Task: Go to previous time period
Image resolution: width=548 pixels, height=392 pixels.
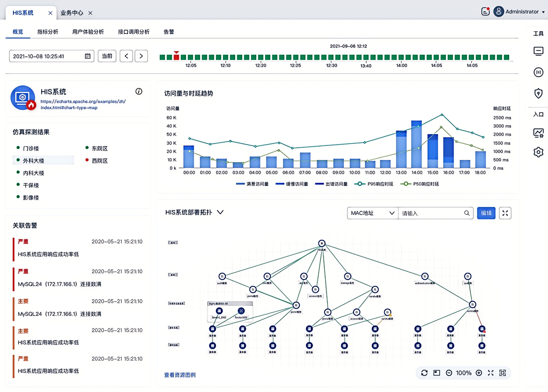Action: point(126,56)
